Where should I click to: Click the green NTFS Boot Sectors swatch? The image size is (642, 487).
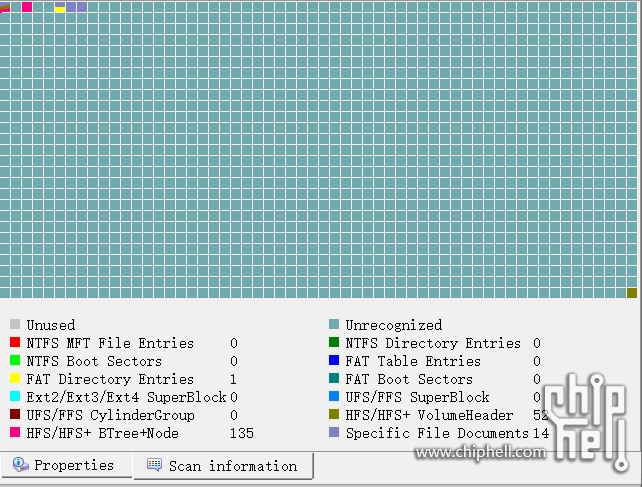tap(15, 361)
